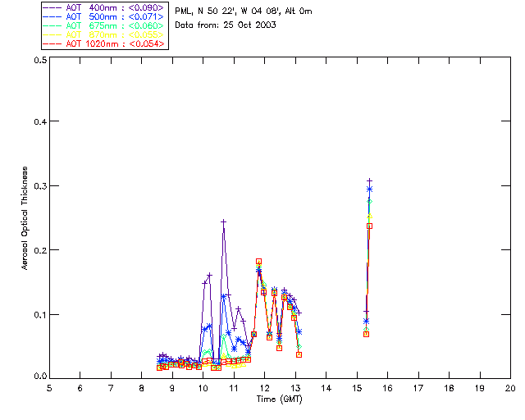525x420 pixels.
Task: Click the 0.4 y-axis tick label
Action: tap(40, 121)
